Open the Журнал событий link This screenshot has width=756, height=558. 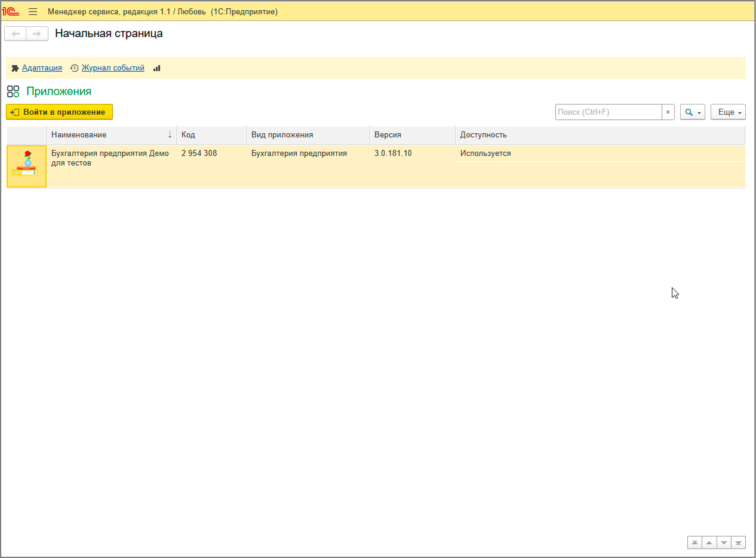113,68
